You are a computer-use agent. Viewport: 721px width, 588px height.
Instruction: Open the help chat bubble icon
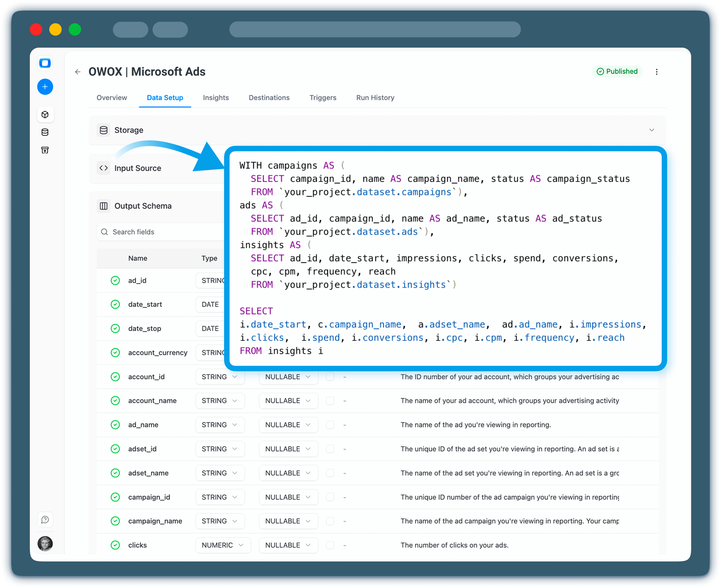click(45, 519)
